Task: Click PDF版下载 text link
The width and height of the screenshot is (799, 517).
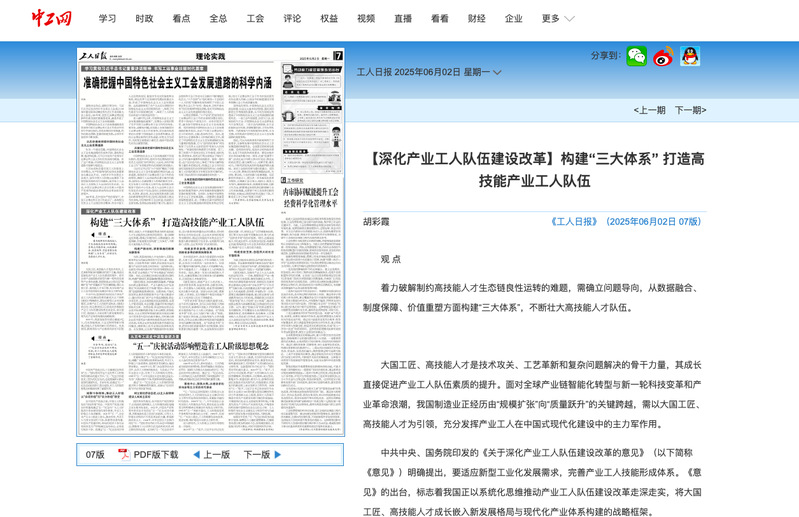Action: click(155, 454)
